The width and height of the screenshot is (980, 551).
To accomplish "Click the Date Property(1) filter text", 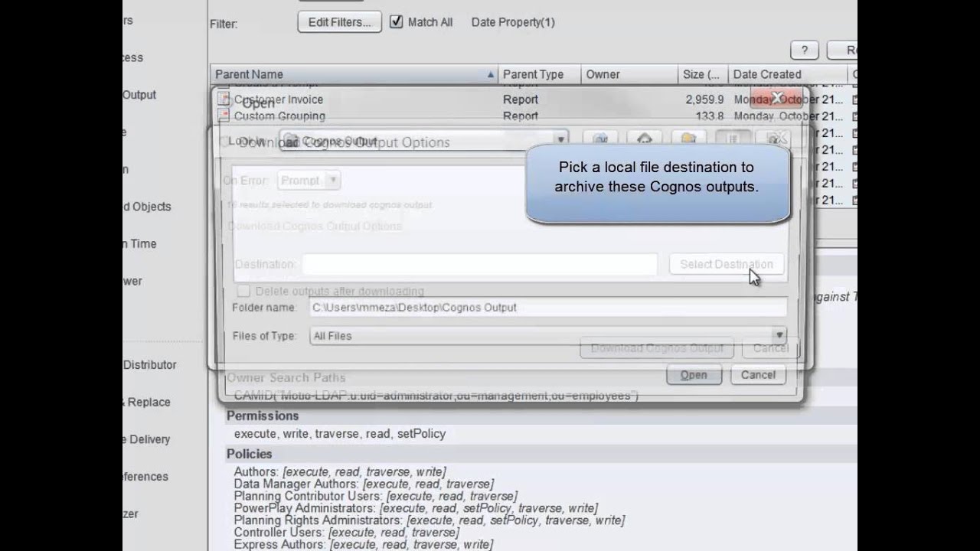I will click(513, 22).
